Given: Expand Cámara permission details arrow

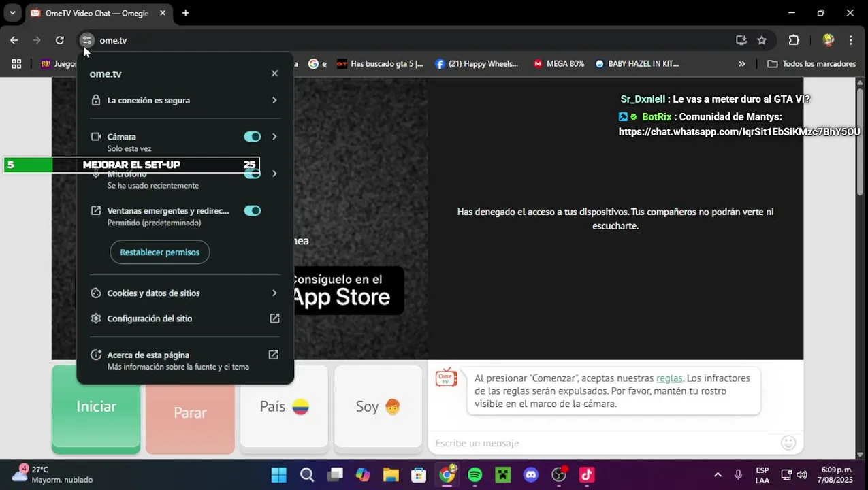Looking at the screenshot, I should click(274, 137).
